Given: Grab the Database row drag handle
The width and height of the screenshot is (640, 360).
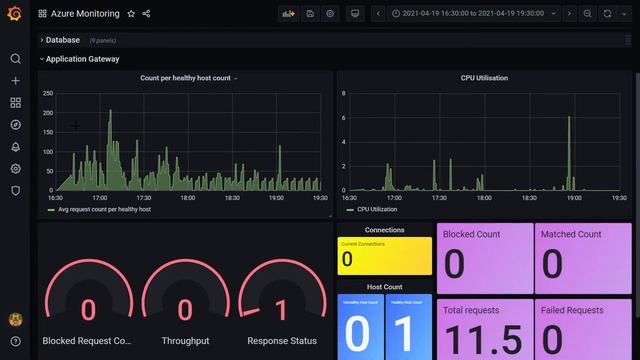Looking at the screenshot, I should click(x=628, y=40).
